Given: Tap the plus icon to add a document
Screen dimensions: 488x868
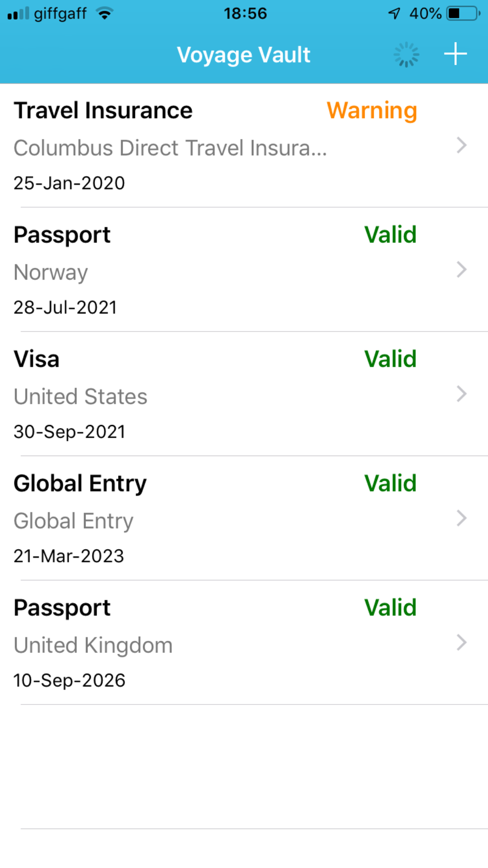Looking at the screenshot, I should 455,54.
